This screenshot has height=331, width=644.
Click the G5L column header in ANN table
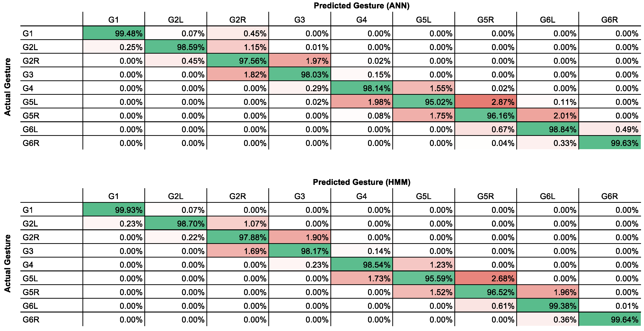pyautogui.click(x=424, y=20)
